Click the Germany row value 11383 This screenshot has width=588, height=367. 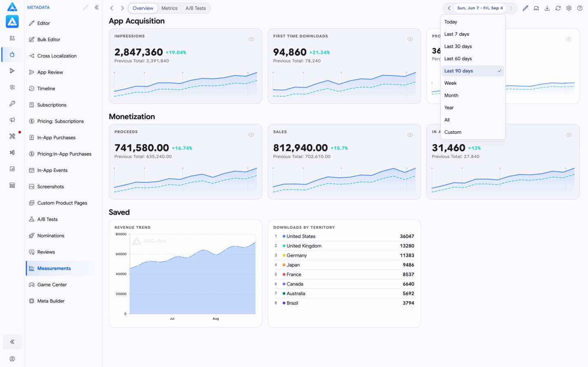(407, 255)
